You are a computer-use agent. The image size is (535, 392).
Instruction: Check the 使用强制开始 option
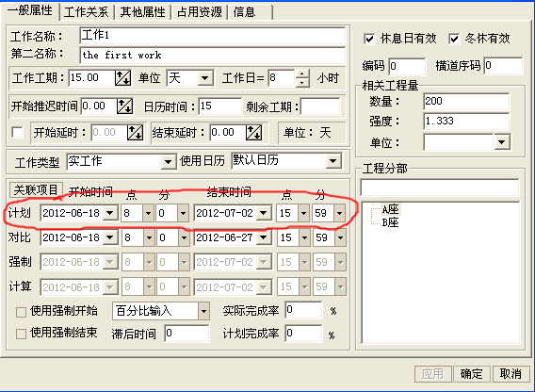21,312
